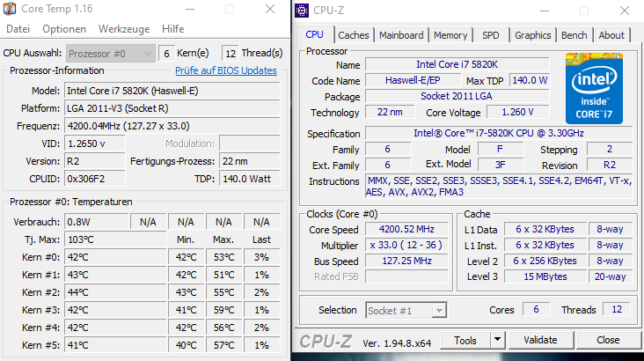Click the CPU-Z chip icon in title bar
Viewport: 644px width, 361px height.
[x=302, y=11]
